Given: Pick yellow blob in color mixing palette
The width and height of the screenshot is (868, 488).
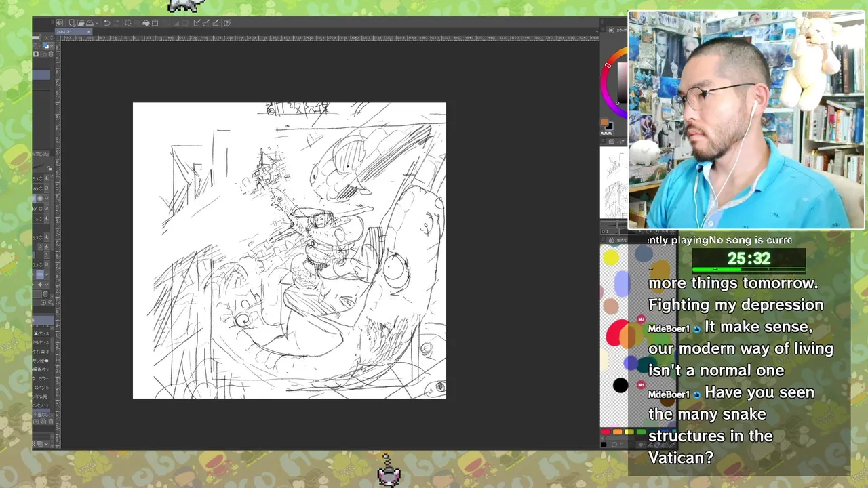Looking at the screenshot, I should click(611, 258).
